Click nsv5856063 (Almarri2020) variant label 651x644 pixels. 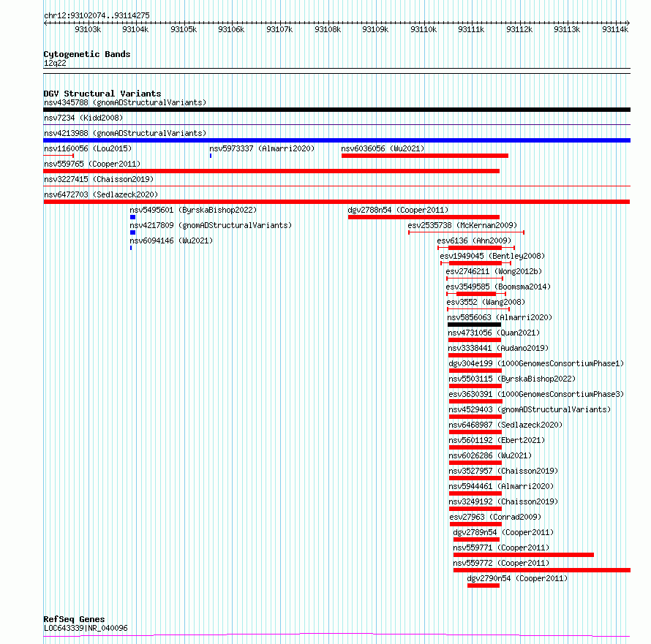click(x=500, y=317)
